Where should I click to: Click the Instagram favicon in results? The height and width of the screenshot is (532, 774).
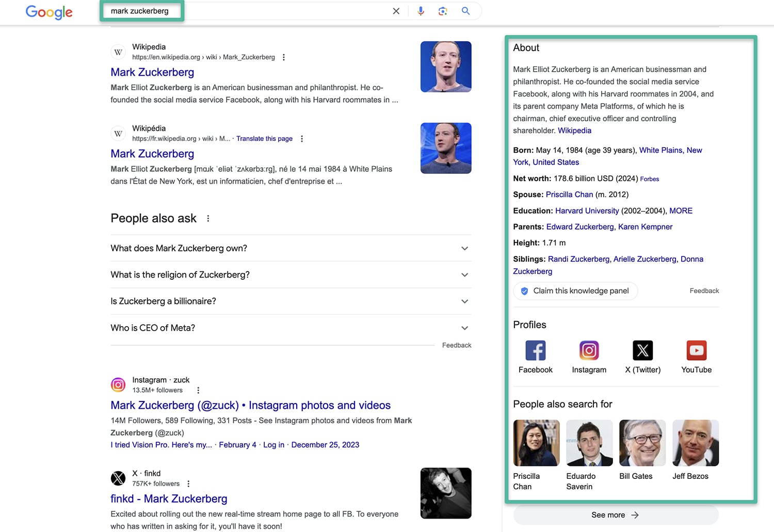pyautogui.click(x=118, y=385)
